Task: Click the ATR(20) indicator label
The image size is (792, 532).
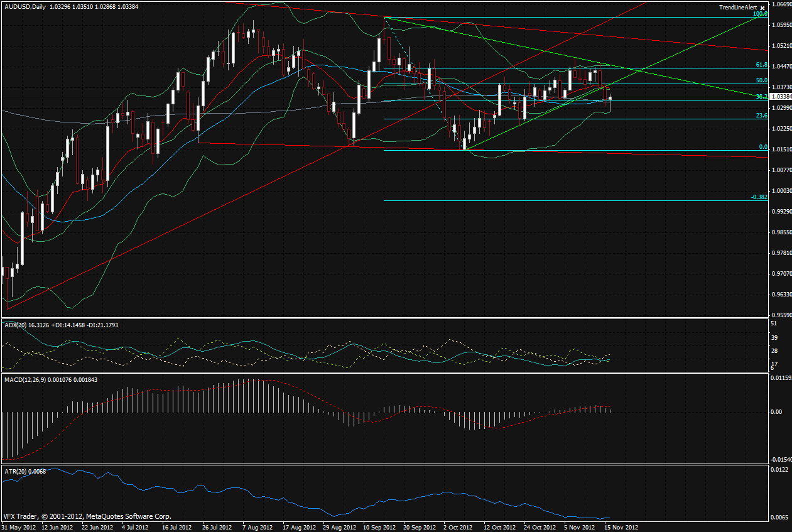Action: click(x=13, y=471)
